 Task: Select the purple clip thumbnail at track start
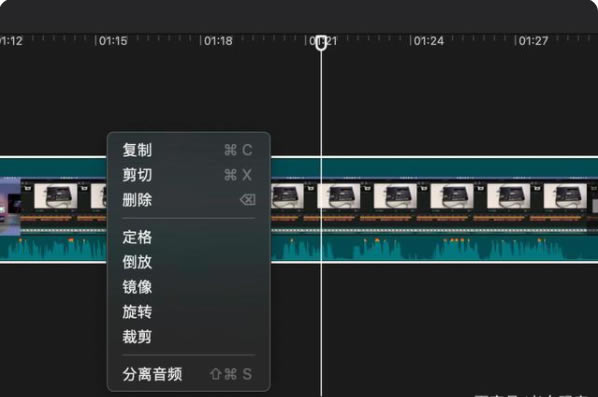pos(10,206)
